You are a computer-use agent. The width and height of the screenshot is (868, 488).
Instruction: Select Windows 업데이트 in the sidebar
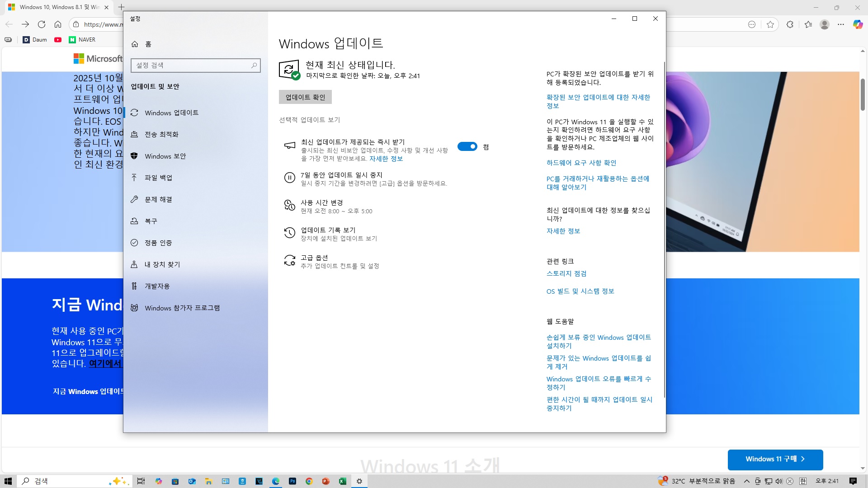pos(196,113)
